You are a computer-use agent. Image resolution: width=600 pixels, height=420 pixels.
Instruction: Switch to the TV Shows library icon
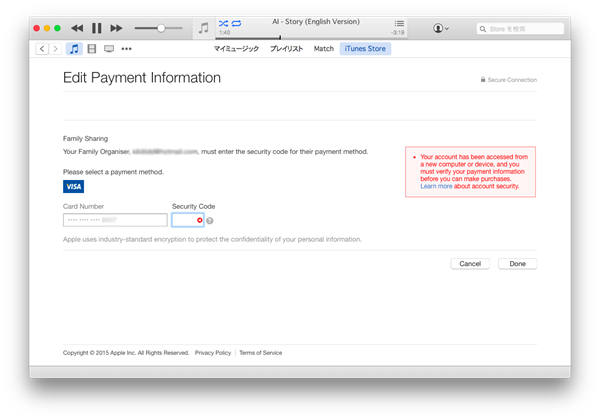point(109,49)
